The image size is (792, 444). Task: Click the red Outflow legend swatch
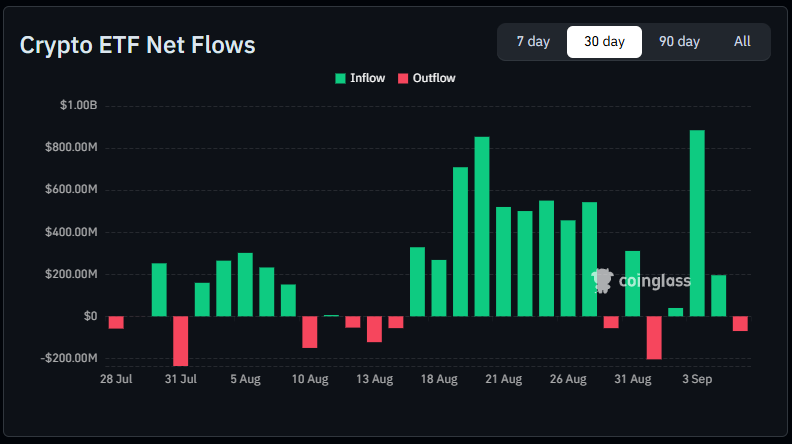[x=403, y=78]
